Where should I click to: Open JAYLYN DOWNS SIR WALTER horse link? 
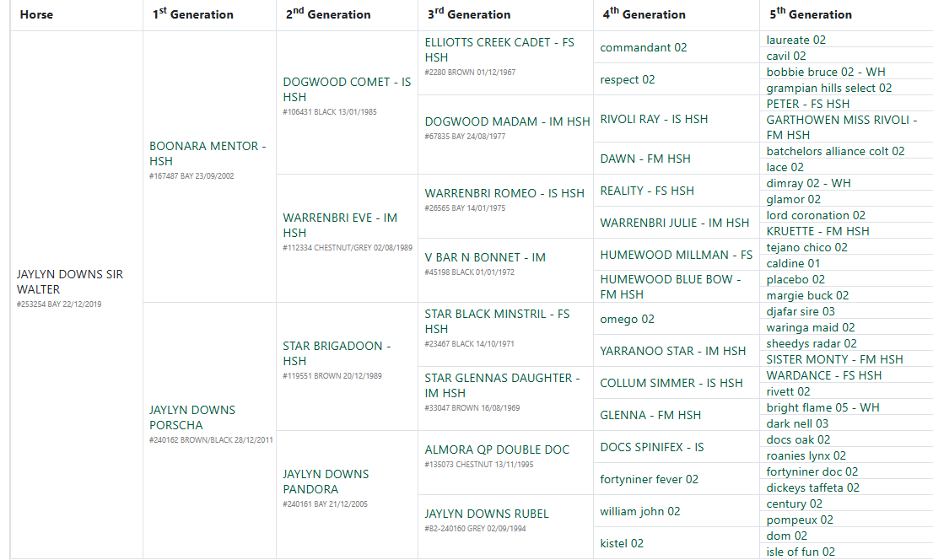pos(70,282)
